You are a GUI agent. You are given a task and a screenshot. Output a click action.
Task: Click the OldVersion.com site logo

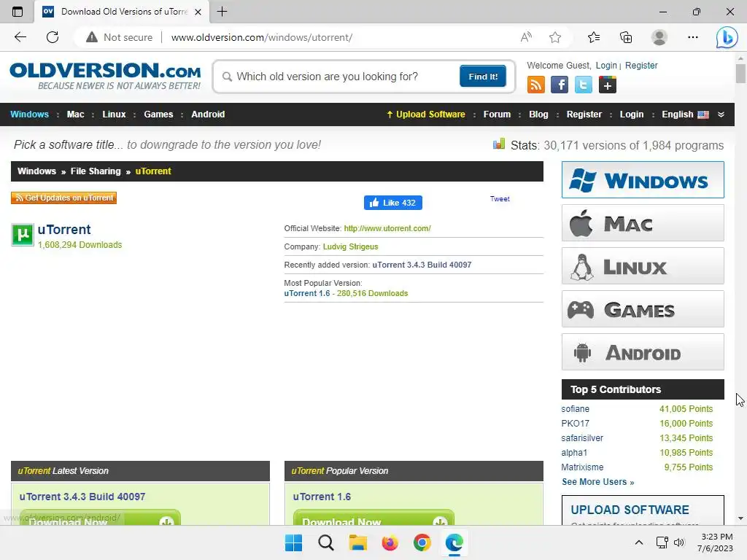(x=105, y=76)
